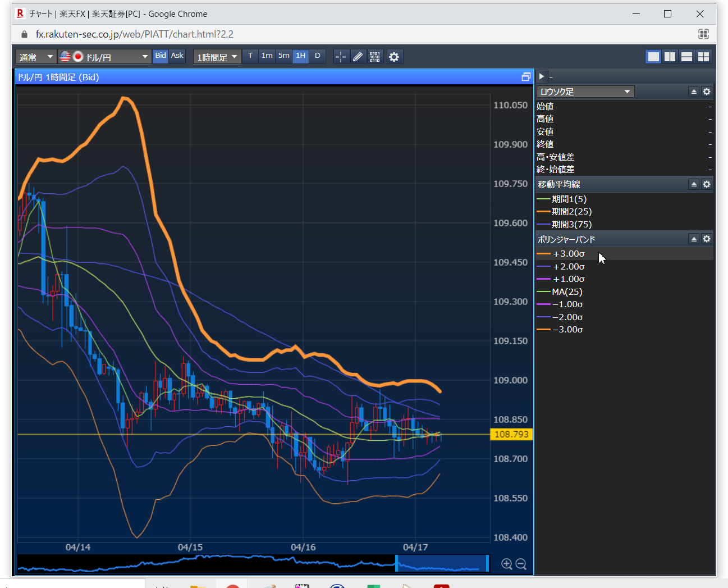Viewport: 728px width, 588px height.
Task: Collapse the candlestick info section
Action: point(694,92)
